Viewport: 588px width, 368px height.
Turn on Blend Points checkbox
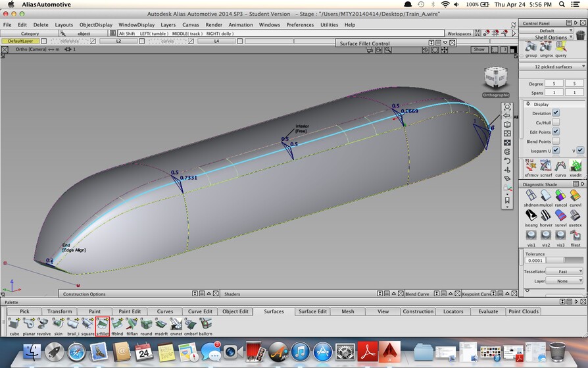pyautogui.click(x=556, y=141)
